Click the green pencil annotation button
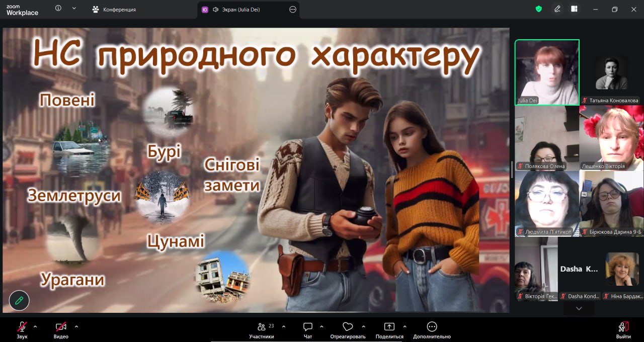This screenshot has width=644, height=342. pos(19,300)
